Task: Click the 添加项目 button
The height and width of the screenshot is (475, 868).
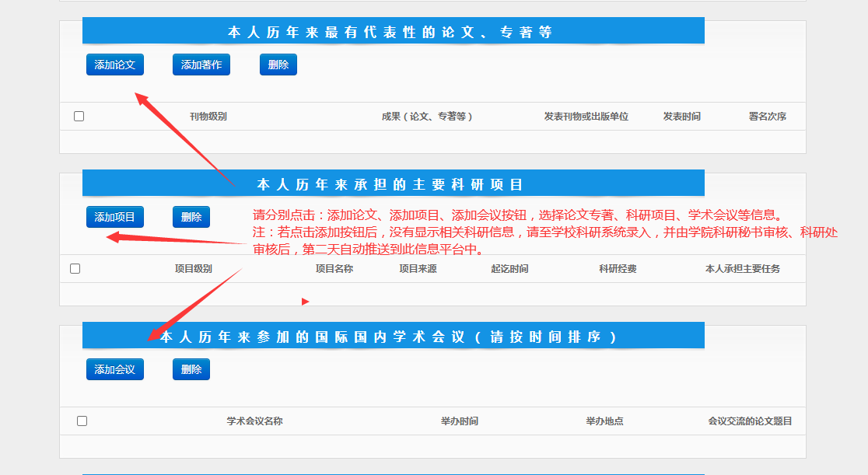Action: [x=115, y=218]
